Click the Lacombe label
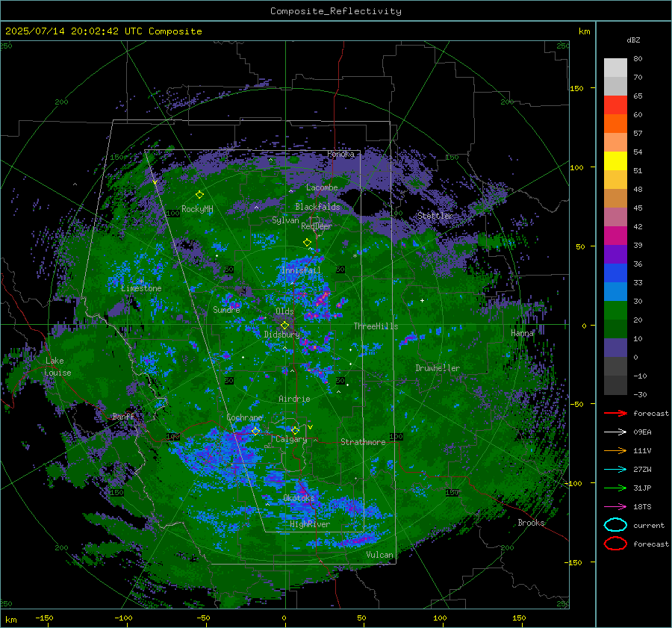 [x=322, y=187]
